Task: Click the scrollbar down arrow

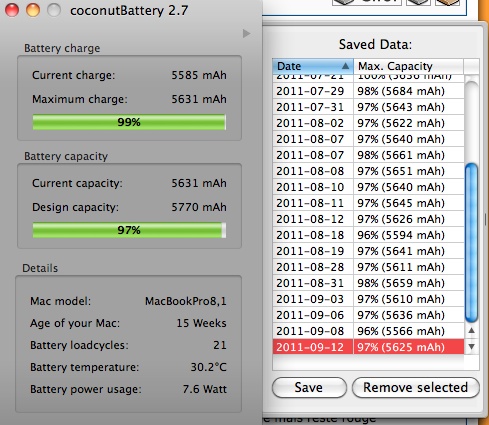Action: tap(471, 347)
